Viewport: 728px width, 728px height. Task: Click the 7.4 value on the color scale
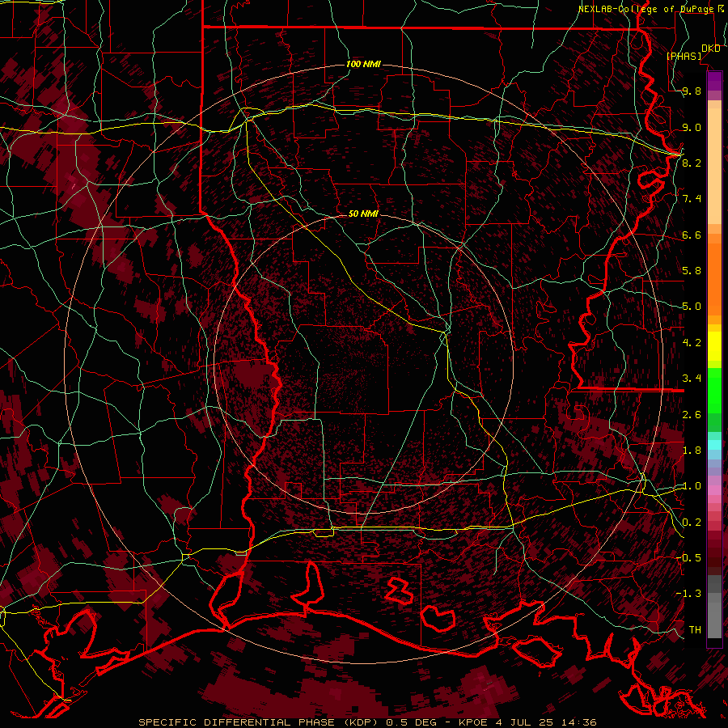tap(692, 199)
